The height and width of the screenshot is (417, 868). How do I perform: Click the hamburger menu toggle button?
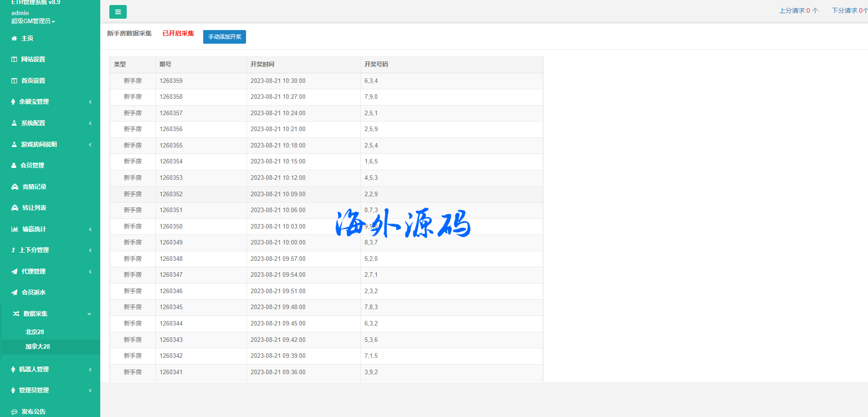click(118, 12)
